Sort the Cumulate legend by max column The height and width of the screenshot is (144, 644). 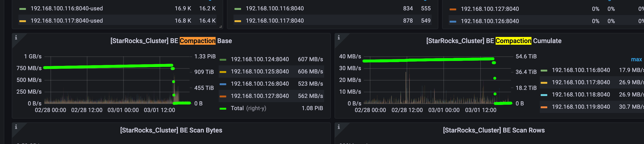636,59
